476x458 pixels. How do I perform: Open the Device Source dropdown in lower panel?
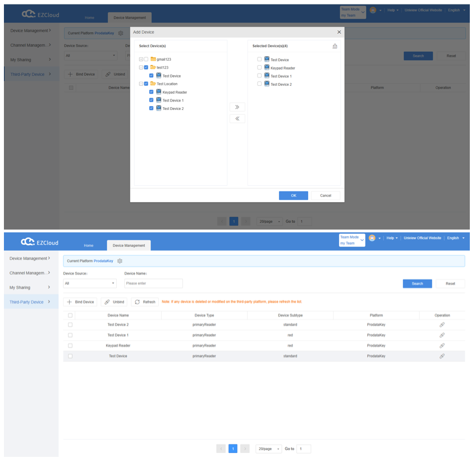tap(90, 283)
